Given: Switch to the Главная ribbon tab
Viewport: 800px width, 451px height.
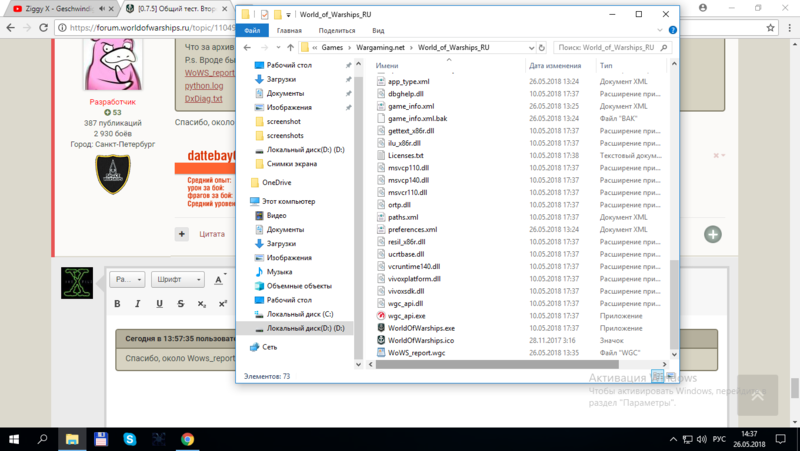Looking at the screenshot, I should click(289, 31).
